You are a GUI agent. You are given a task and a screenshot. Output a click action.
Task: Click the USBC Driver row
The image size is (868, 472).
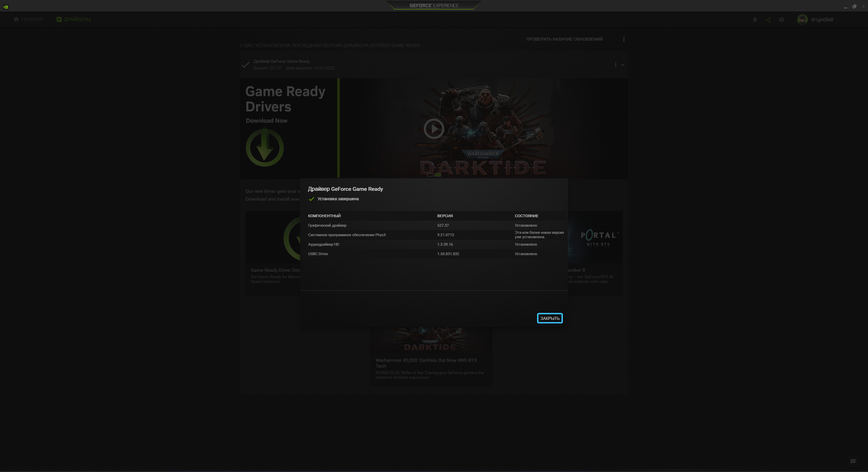tap(434, 254)
